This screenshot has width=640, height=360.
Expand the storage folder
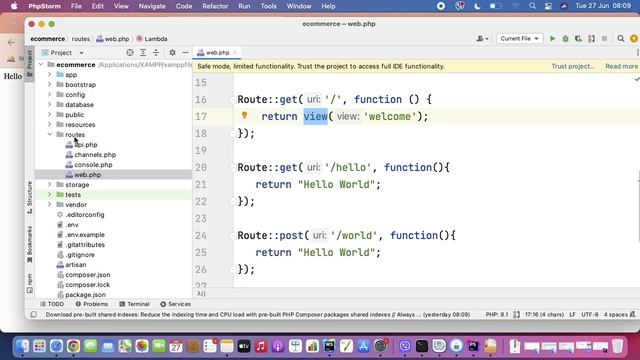[50, 184]
